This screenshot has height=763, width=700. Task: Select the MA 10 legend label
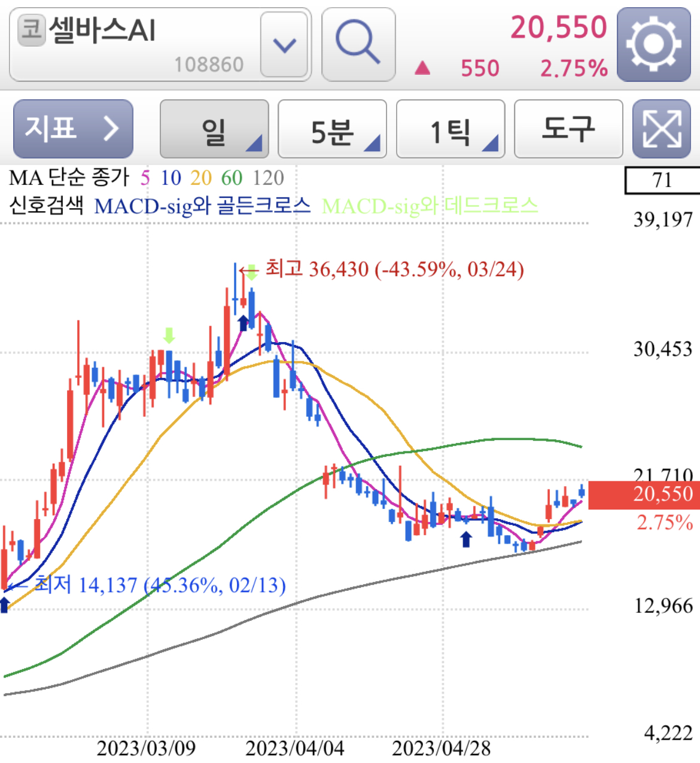pos(171,178)
